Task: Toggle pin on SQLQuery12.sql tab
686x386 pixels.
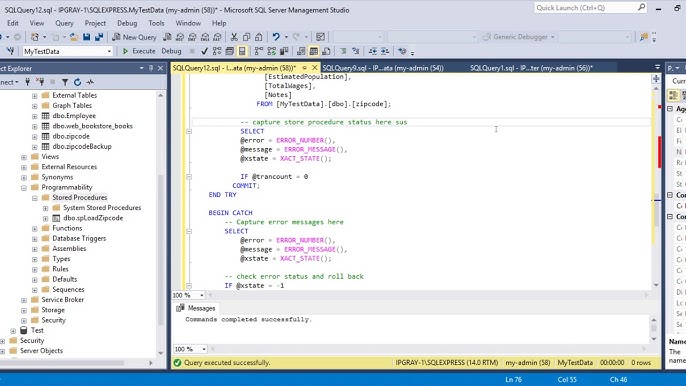Action: [x=304, y=68]
